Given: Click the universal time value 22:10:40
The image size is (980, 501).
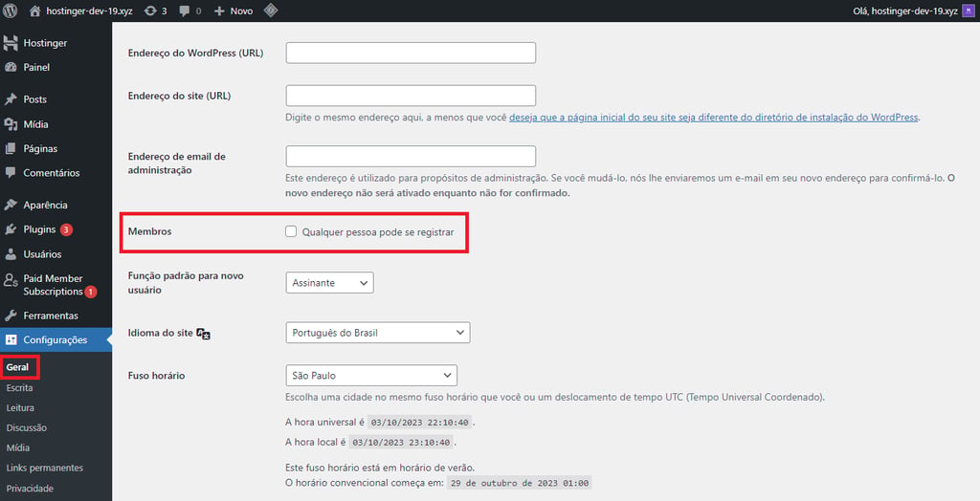Looking at the screenshot, I should click(419, 423).
